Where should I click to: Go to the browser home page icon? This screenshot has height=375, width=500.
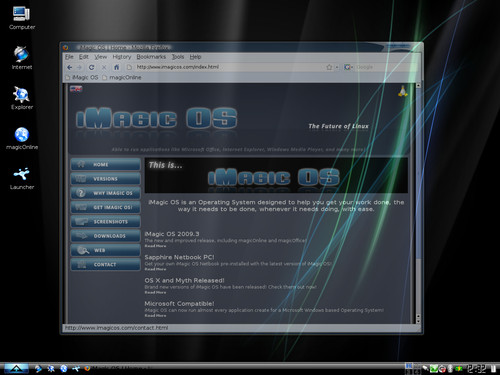pyautogui.click(x=116, y=67)
